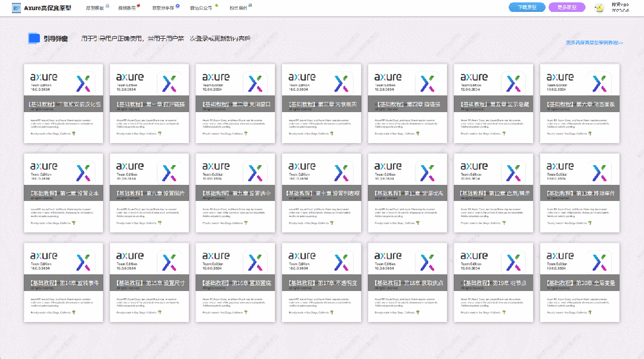
Task: Open the 第19章 树节点 tutorial card
Action: point(494,282)
